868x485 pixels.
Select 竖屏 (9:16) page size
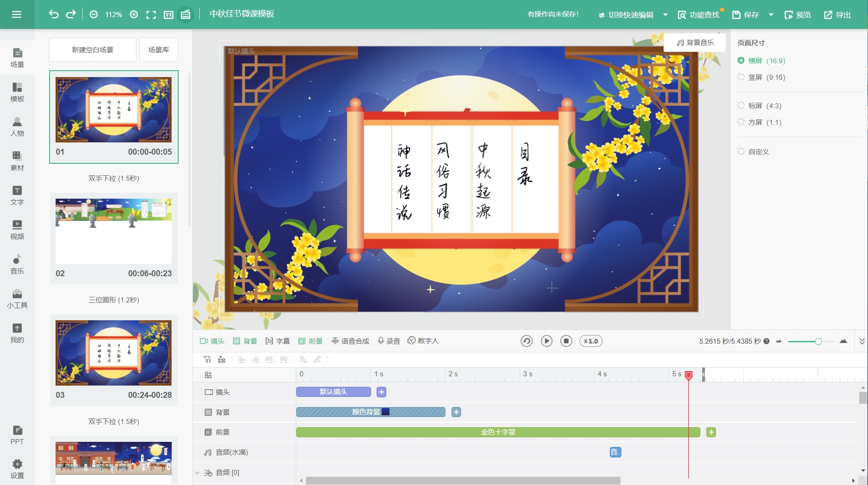pyautogui.click(x=761, y=77)
